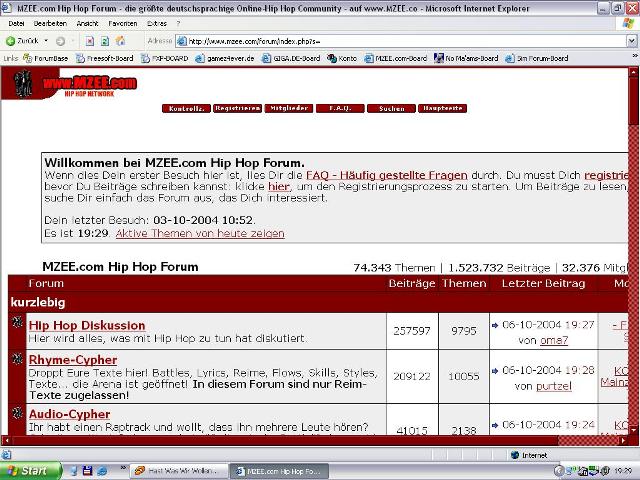This screenshot has width=640, height=480.
Task: Click MZEE.com Hip Hop Fo... taskbar button
Action: pyautogui.click(x=279, y=471)
